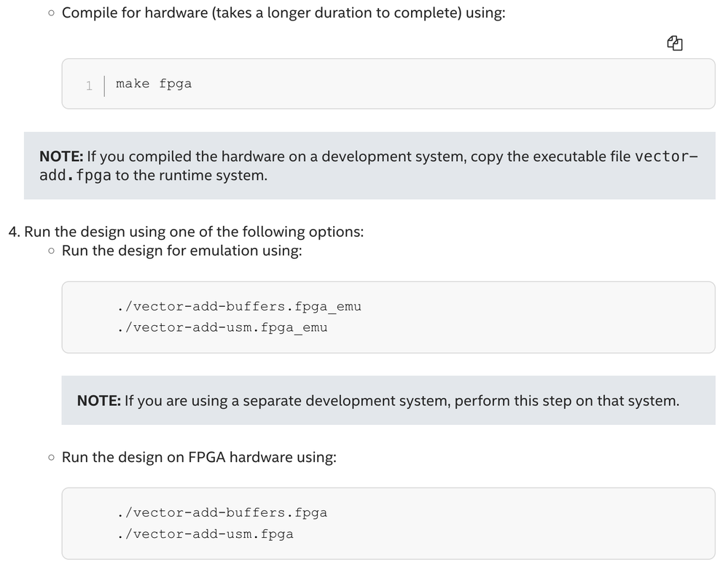
Task: Click the copy code icon above make fpga
Action: pos(675,44)
